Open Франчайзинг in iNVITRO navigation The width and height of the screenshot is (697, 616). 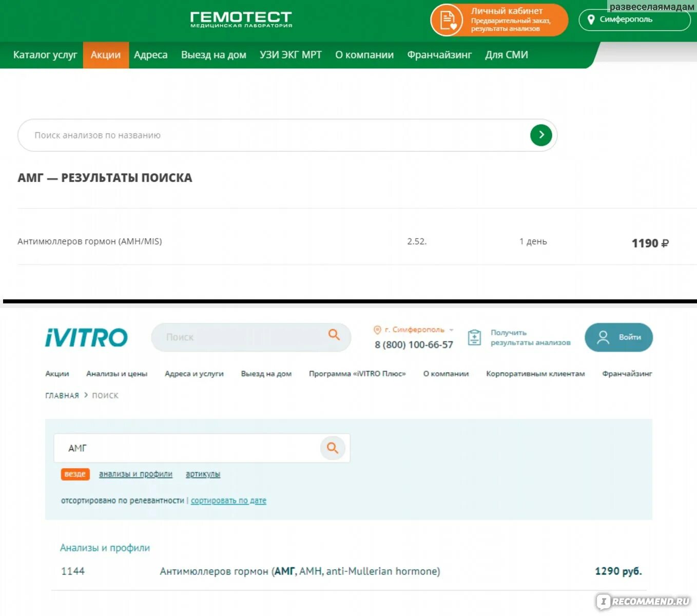(627, 374)
